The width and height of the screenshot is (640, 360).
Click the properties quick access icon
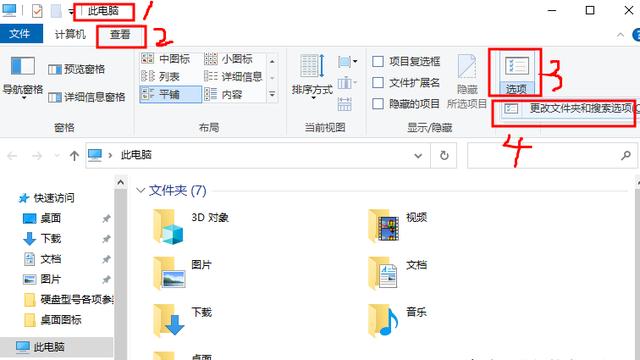37,11
